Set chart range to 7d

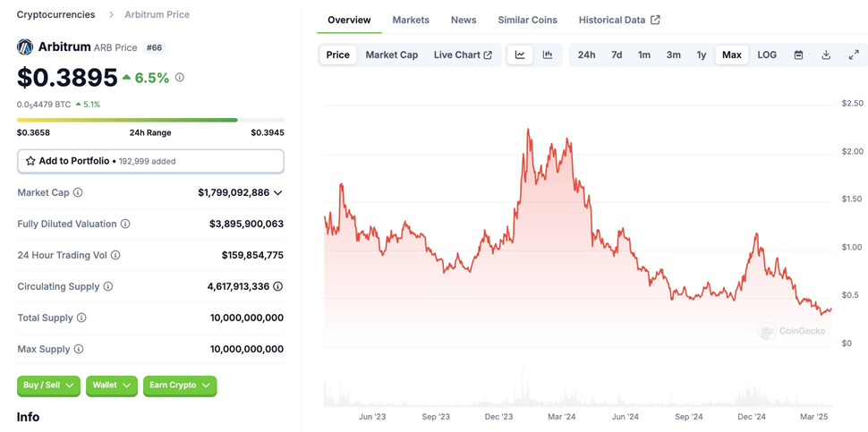tap(617, 55)
